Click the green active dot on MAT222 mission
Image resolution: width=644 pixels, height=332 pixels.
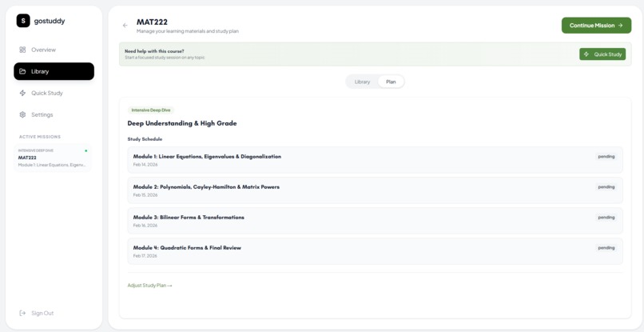(85, 150)
